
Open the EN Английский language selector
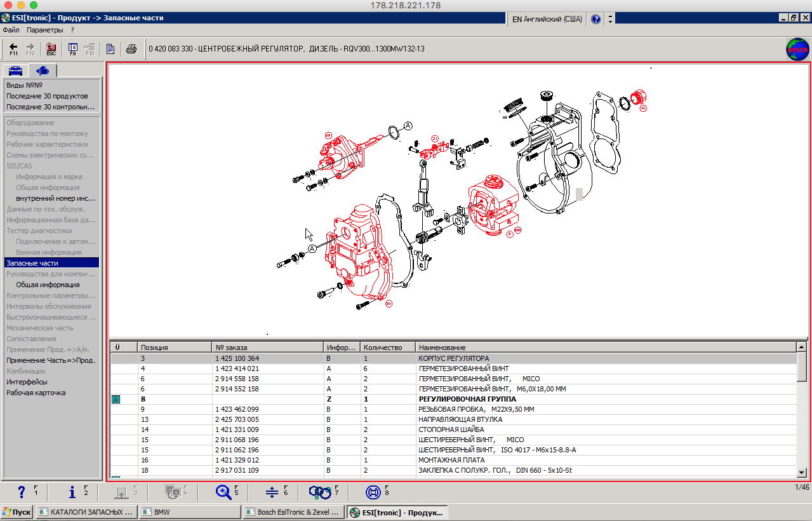point(546,19)
